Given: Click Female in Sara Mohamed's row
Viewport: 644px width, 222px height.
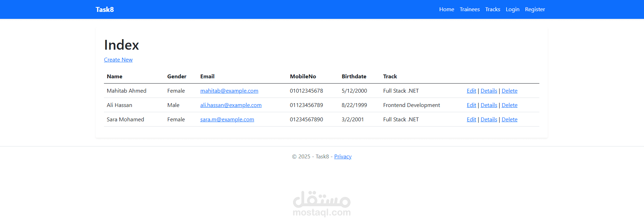Looking at the screenshot, I should [x=176, y=120].
